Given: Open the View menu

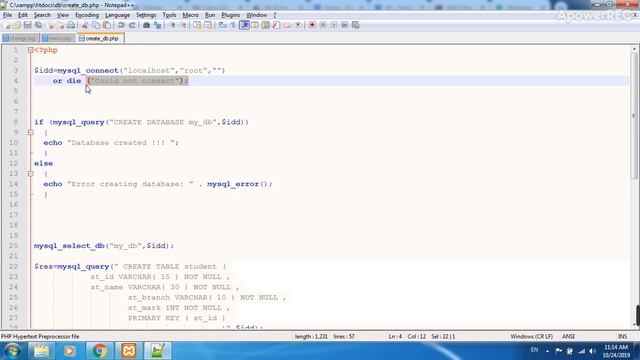Looking at the screenshot, I should pyautogui.click(x=62, y=15).
